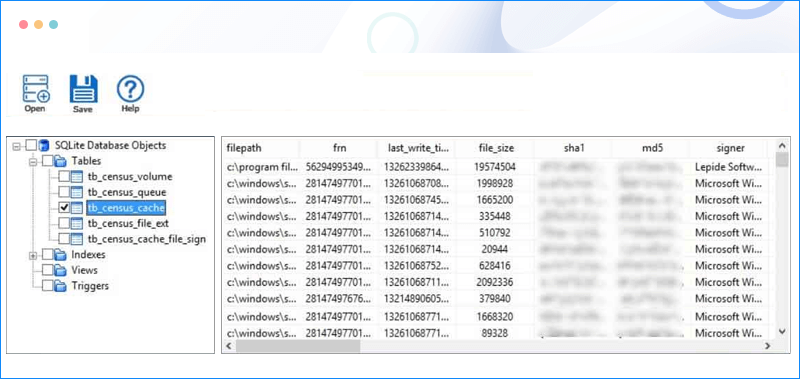Select tb_census_cache_file_sign in the tree
This screenshot has width=800, height=379.
[147, 239]
